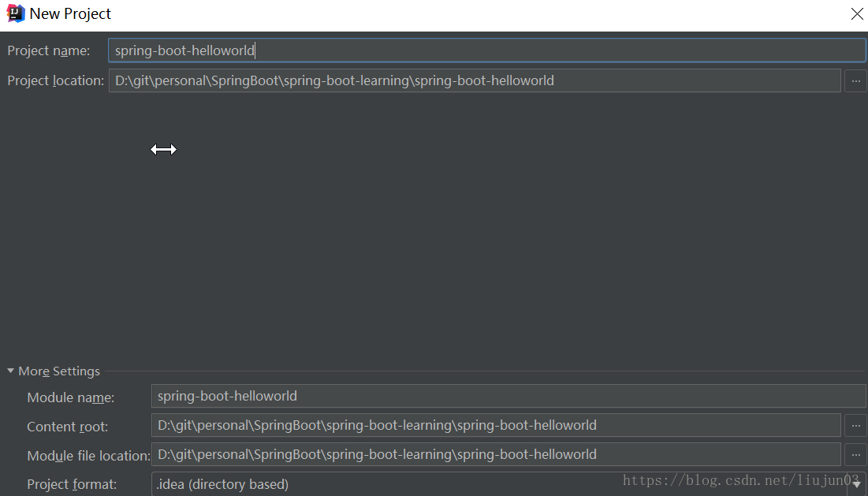Click the Content root path field

[496, 425]
